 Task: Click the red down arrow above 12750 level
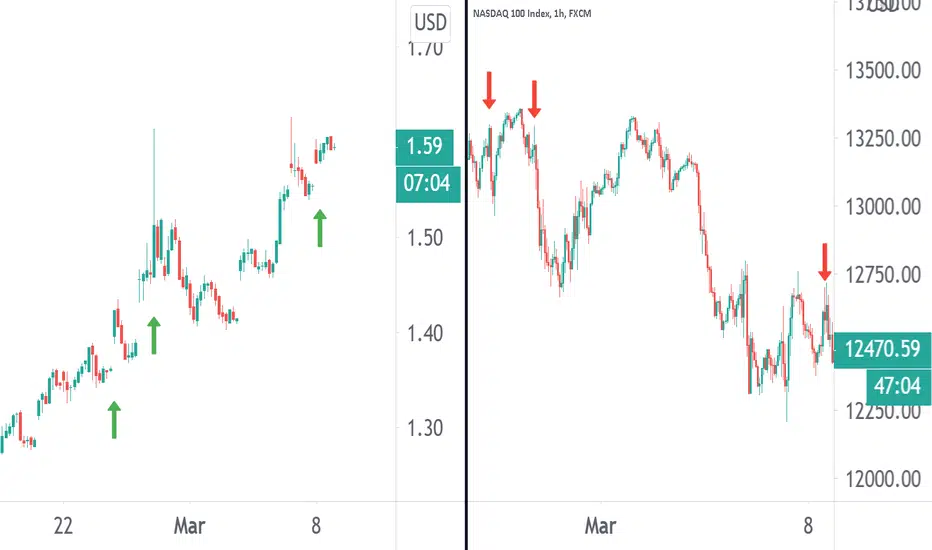(824, 262)
